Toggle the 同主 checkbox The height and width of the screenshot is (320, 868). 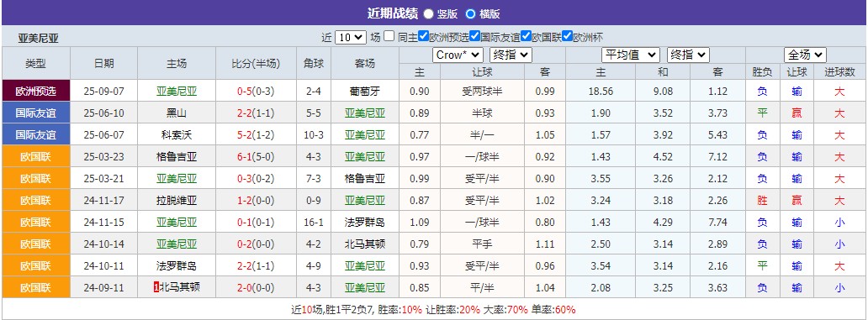pyautogui.click(x=389, y=36)
